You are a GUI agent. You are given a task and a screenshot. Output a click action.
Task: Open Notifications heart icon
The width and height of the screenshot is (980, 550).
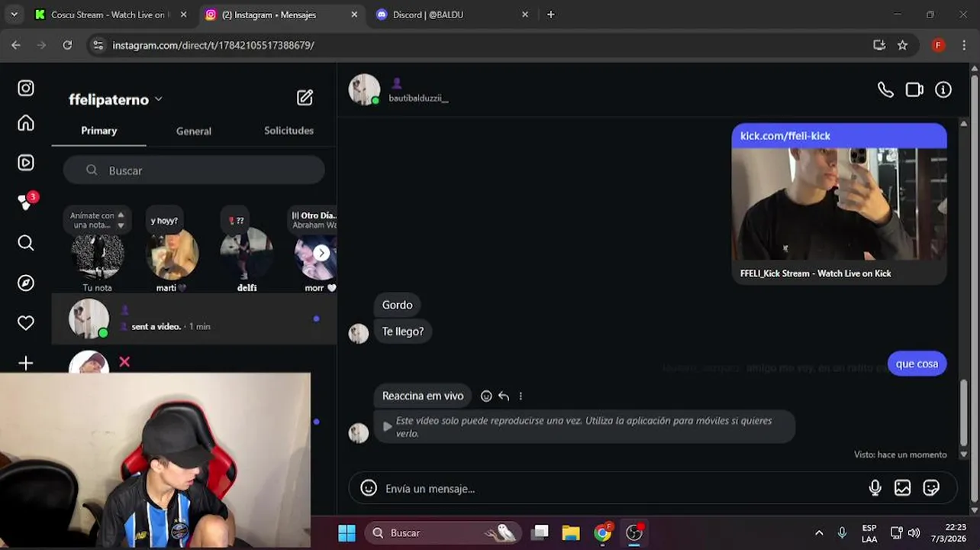[x=26, y=323]
